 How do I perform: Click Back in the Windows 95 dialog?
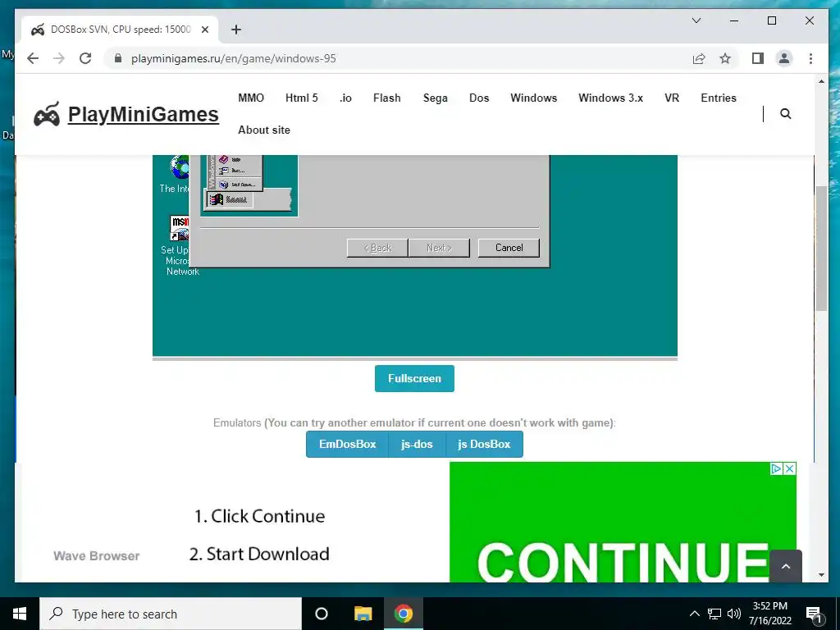point(377,248)
